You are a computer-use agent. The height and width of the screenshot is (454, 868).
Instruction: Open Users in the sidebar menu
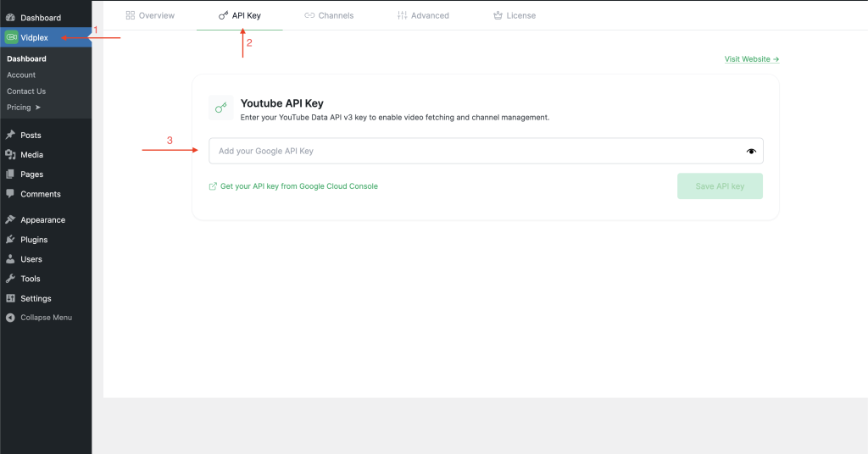31,259
